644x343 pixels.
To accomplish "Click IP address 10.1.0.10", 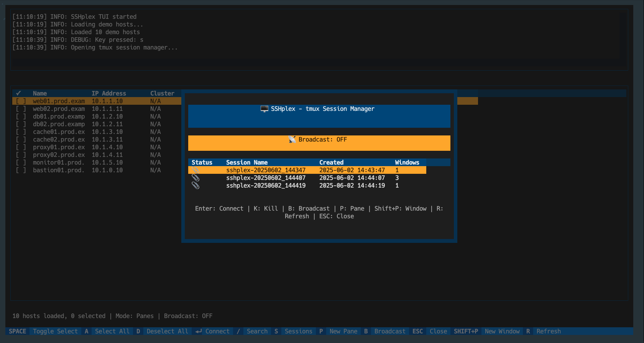I will tap(107, 170).
